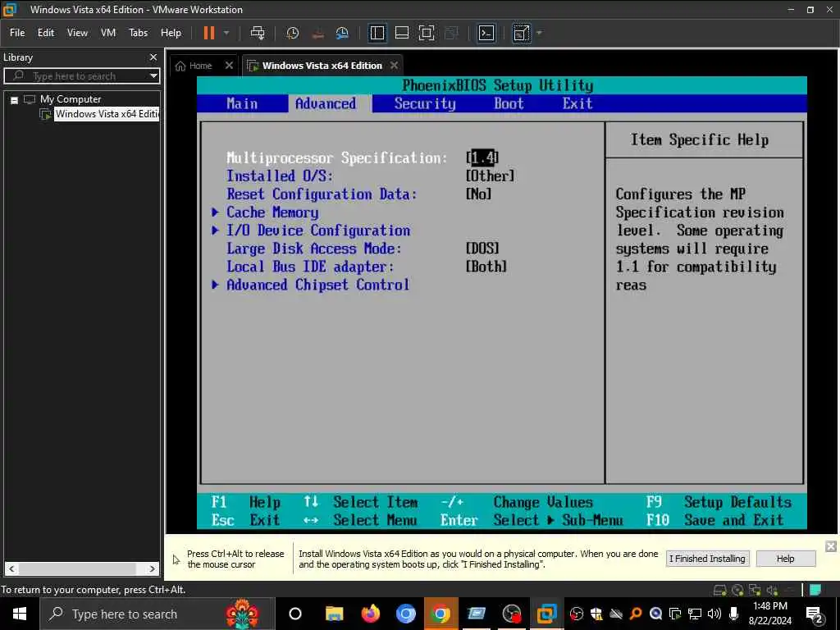Open the stretch mode dropdown arrow
Viewport: 840px width, 630px height.
pyautogui.click(x=540, y=33)
